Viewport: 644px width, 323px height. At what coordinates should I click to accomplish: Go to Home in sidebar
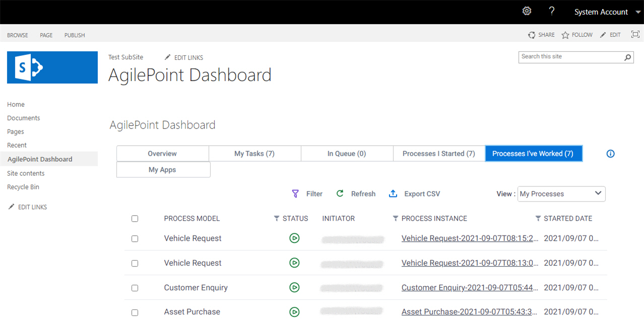point(16,104)
